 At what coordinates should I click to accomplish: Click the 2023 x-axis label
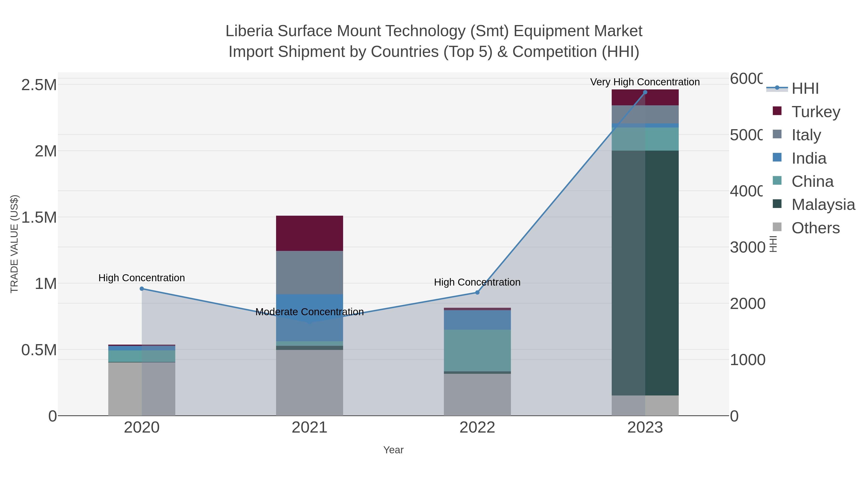(x=645, y=428)
